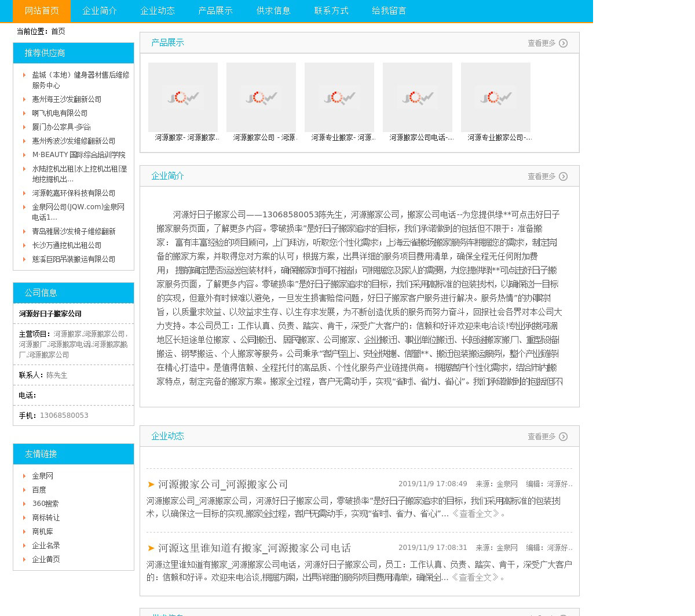This screenshot has height=616, width=695.
Task: Open supplier link 慈溪巨阳吊装搬运有限公司
Action: [x=74, y=260]
